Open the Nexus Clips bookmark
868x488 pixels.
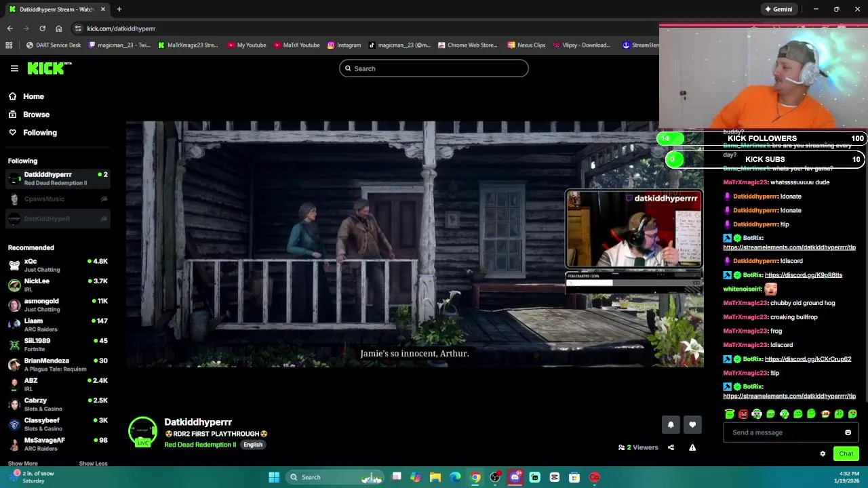point(526,45)
